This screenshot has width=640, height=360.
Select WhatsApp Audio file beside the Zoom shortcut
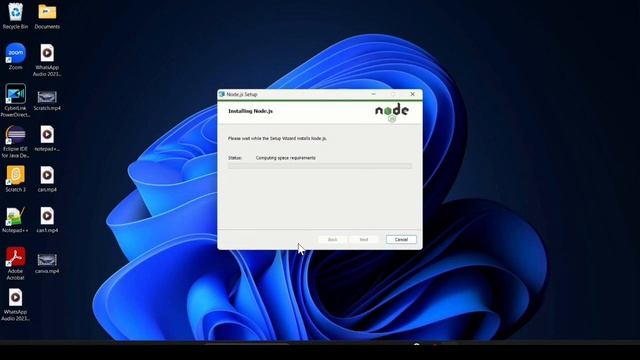point(47,60)
